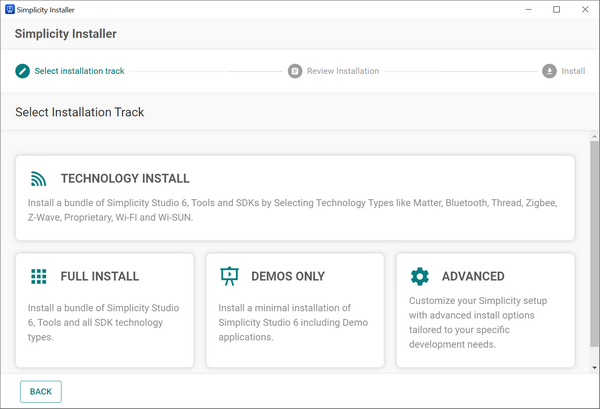Click the Install step download icon
The height and width of the screenshot is (409, 600).
pyautogui.click(x=550, y=71)
